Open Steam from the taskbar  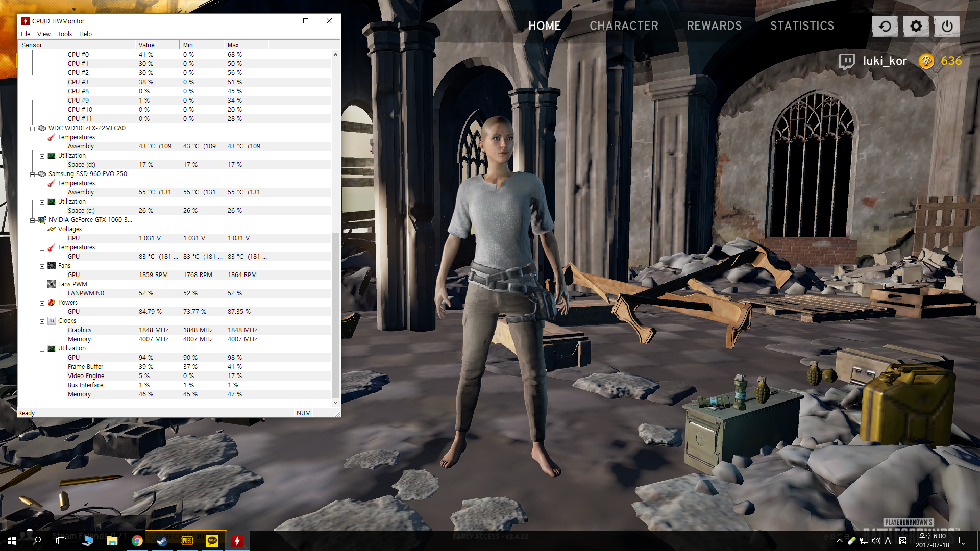point(162,541)
